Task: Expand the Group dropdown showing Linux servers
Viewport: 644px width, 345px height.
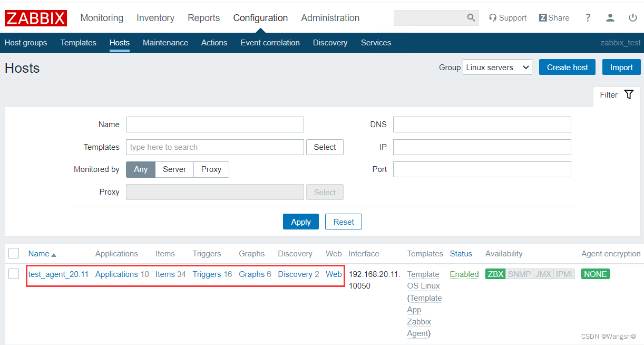Action: (x=497, y=68)
